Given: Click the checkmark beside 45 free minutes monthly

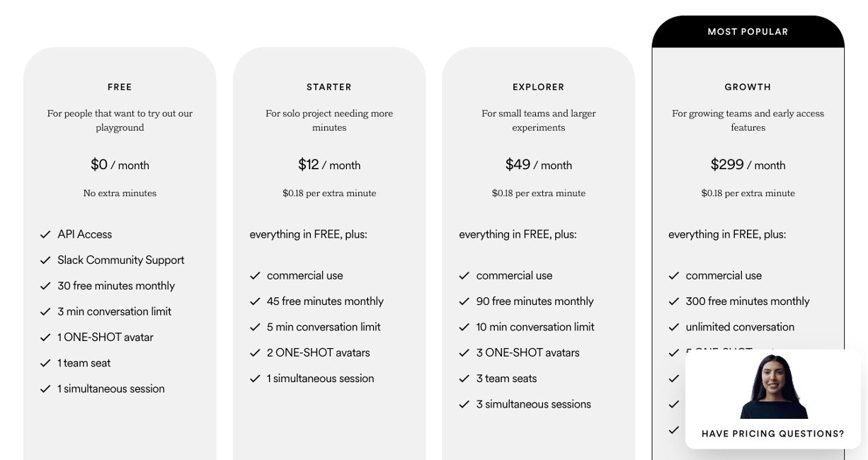Looking at the screenshot, I should 255,301.
